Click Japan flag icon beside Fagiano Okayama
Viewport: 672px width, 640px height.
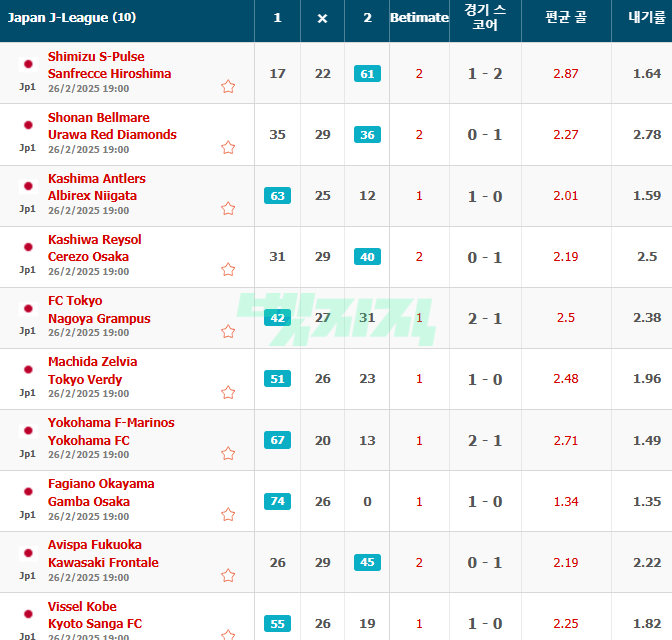[28, 491]
